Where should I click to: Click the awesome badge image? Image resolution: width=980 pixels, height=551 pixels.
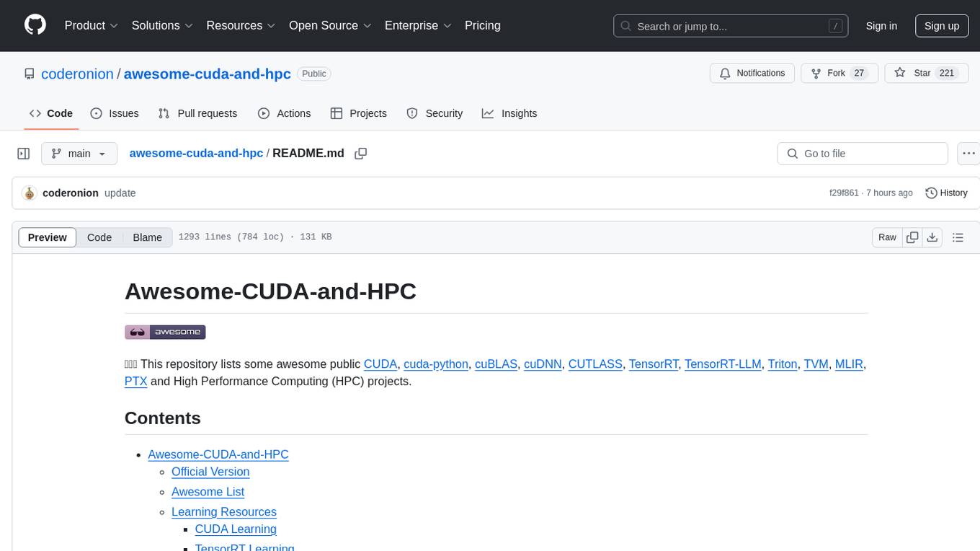click(165, 332)
